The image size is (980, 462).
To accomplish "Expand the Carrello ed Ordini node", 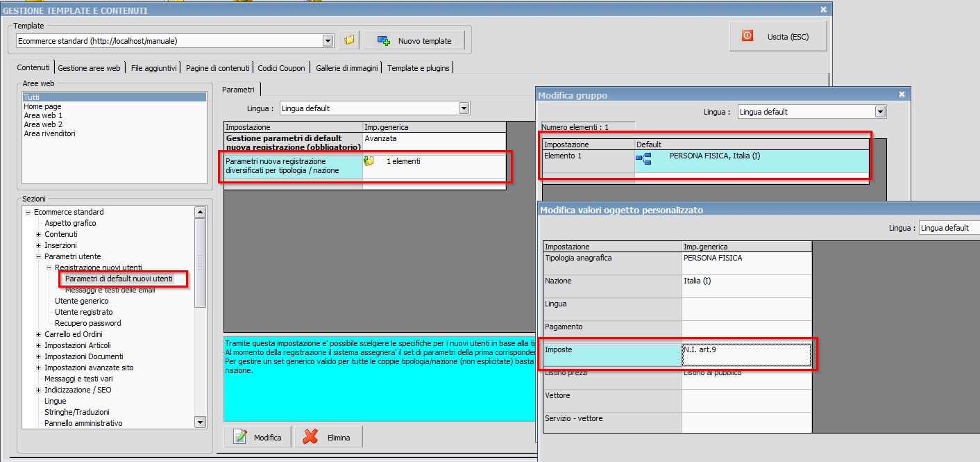I will [x=39, y=334].
